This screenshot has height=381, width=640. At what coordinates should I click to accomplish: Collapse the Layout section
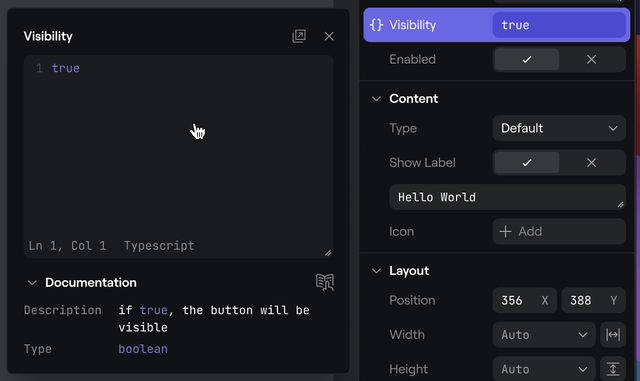click(x=376, y=271)
